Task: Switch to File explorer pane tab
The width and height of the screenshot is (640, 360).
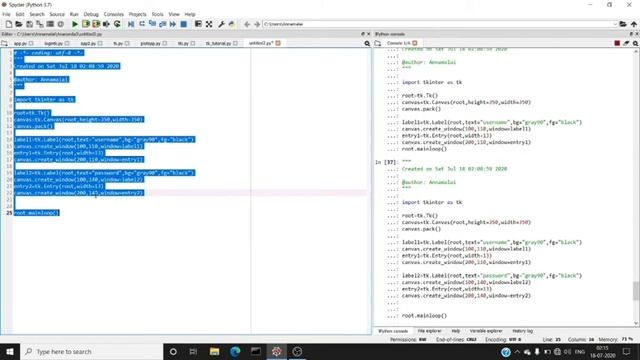Action: [429, 331]
